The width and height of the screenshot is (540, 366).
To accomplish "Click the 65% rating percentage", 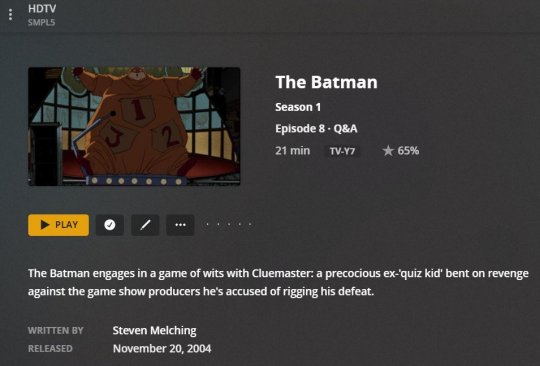I will [x=408, y=150].
